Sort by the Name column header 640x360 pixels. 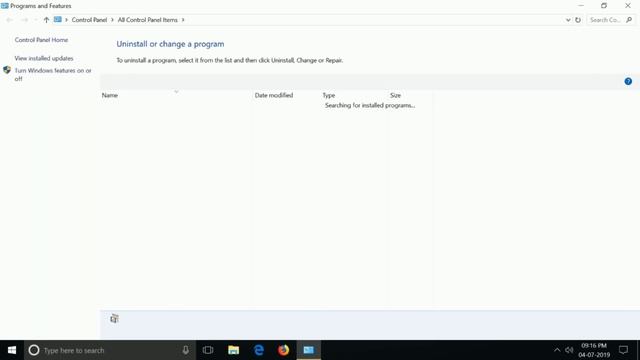[x=110, y=95]
